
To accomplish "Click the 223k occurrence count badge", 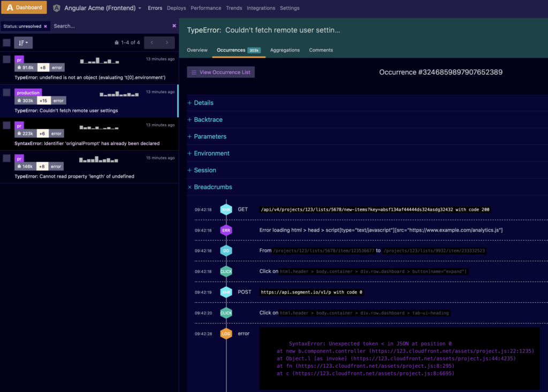I will pyautogui.click(x=26, y=134).
